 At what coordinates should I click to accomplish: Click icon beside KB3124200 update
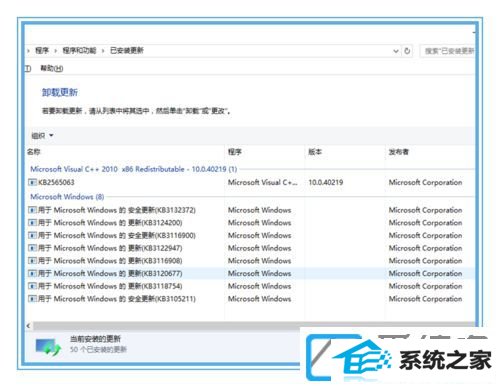[x=32, y=223]
